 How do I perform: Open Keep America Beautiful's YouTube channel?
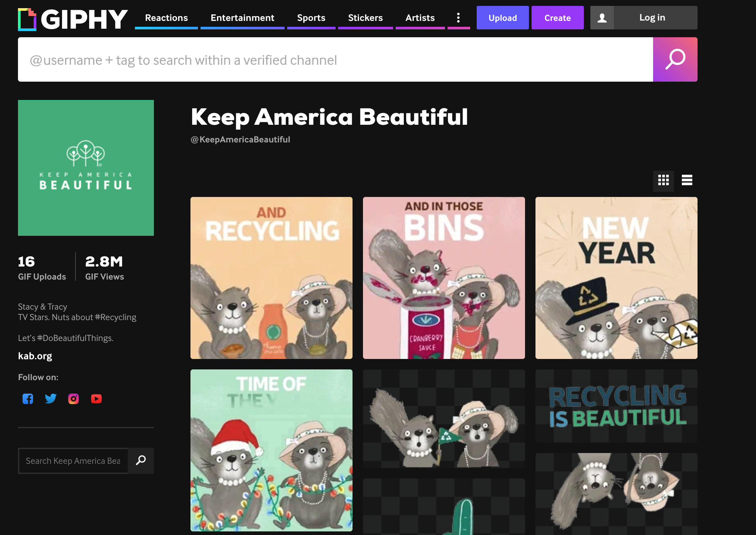pyautogui.click(x=96, y=398)
